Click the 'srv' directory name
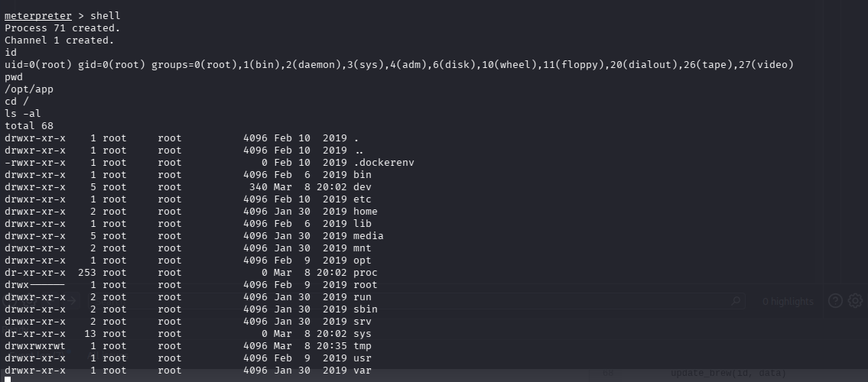The width and height of the screenshot is (868, 382). click(x=362, y=321)
